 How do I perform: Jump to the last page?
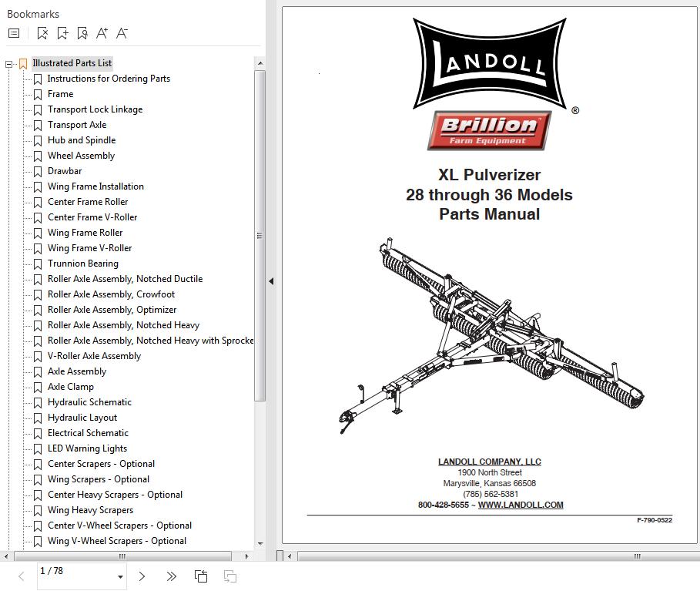[x=172, y=576]
